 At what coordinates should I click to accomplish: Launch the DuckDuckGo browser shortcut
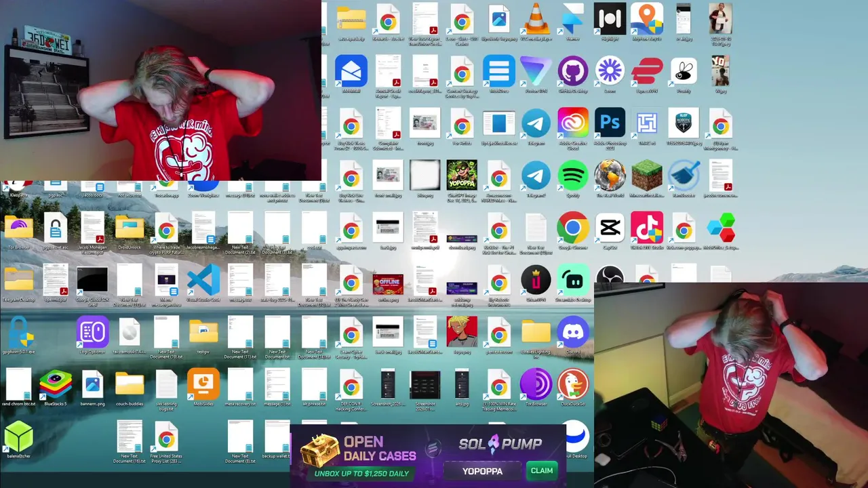point(573,385)
